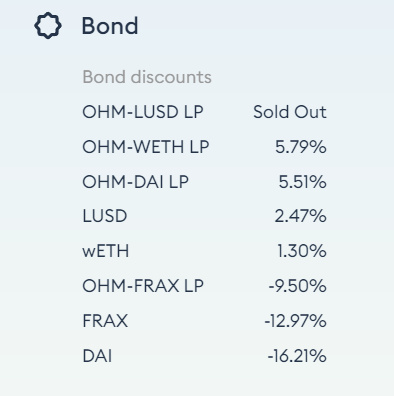Click the 2.47% LUSD discount
The width and height of the screenshot is (394, 396).
(301, 216)
